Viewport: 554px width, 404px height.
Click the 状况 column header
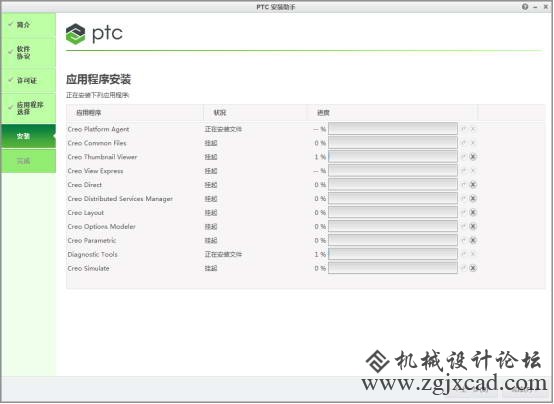pyautogui.click(x=255, y=113)
